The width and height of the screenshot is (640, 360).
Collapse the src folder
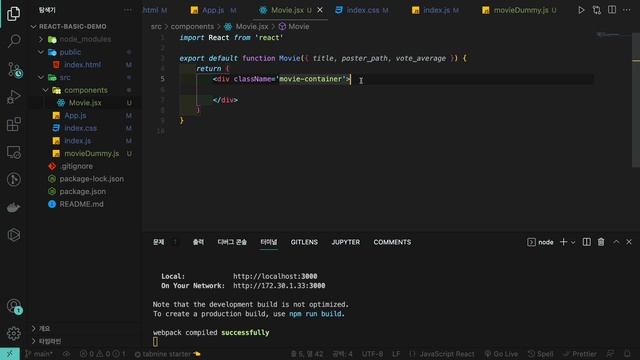(41, 77)
